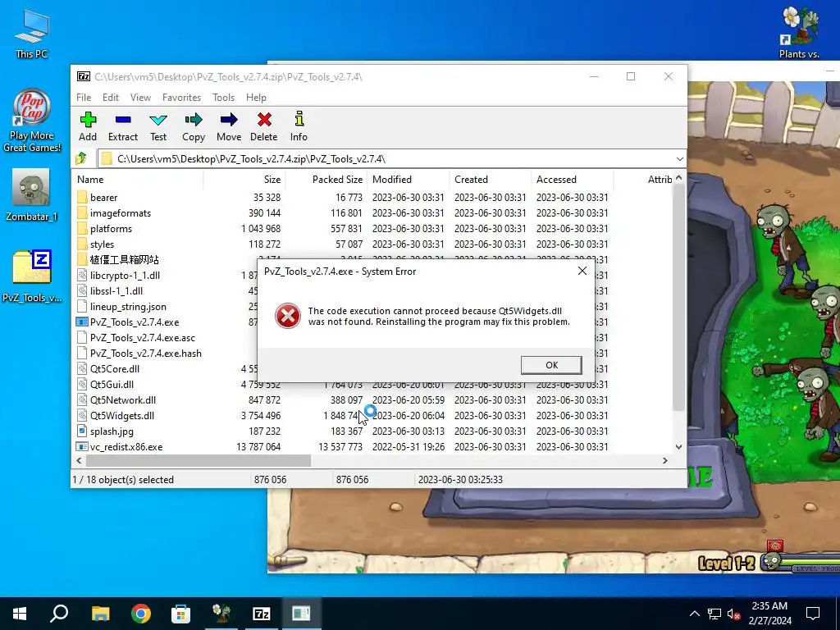Open the Windows Start menu
This screenshot has width=840, height=630.
(20, 614)
